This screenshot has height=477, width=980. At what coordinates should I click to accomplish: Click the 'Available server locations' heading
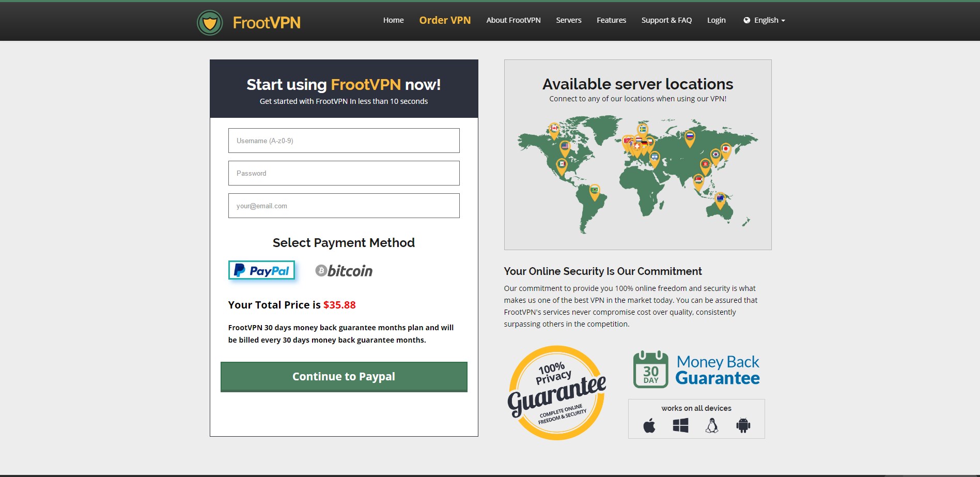coord(638,84)
